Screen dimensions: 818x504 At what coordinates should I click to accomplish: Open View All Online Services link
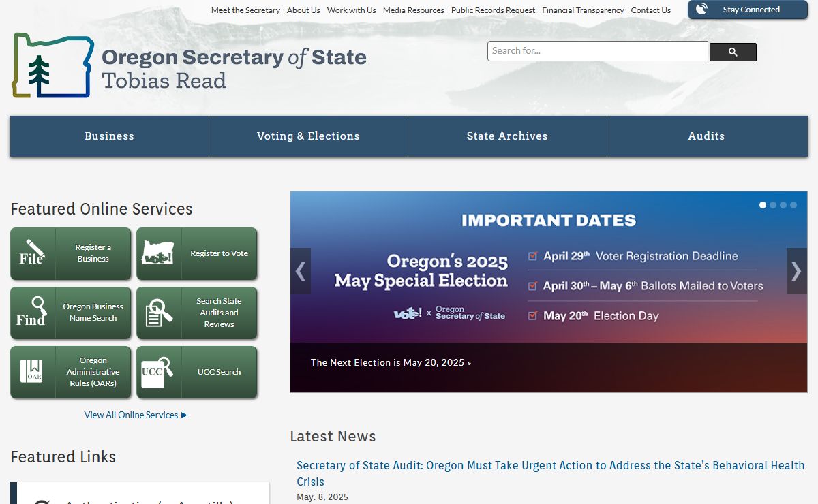pyautogui.click(x=136, y=415)
